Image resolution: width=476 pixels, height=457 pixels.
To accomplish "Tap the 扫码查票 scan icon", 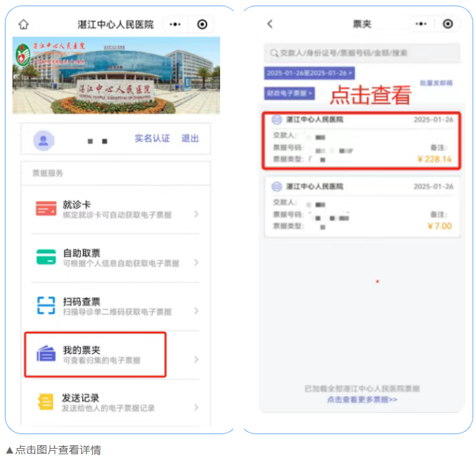I will (46, 306).
